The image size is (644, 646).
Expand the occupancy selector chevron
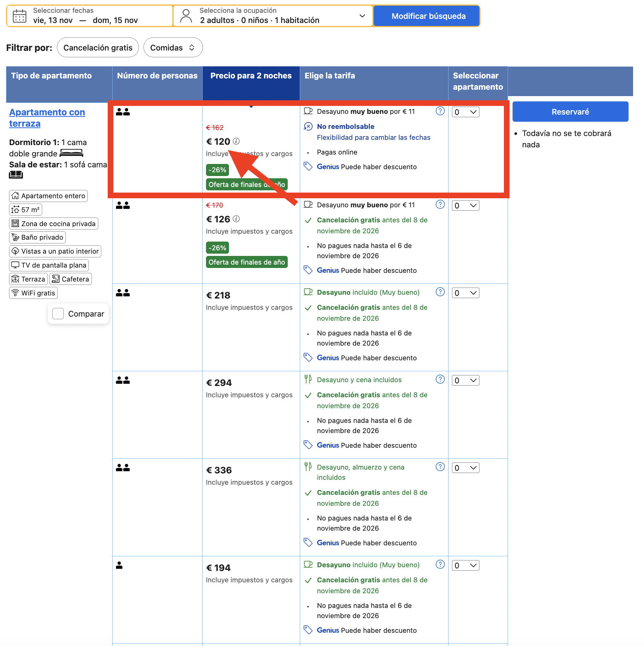(x=362, y=16)
